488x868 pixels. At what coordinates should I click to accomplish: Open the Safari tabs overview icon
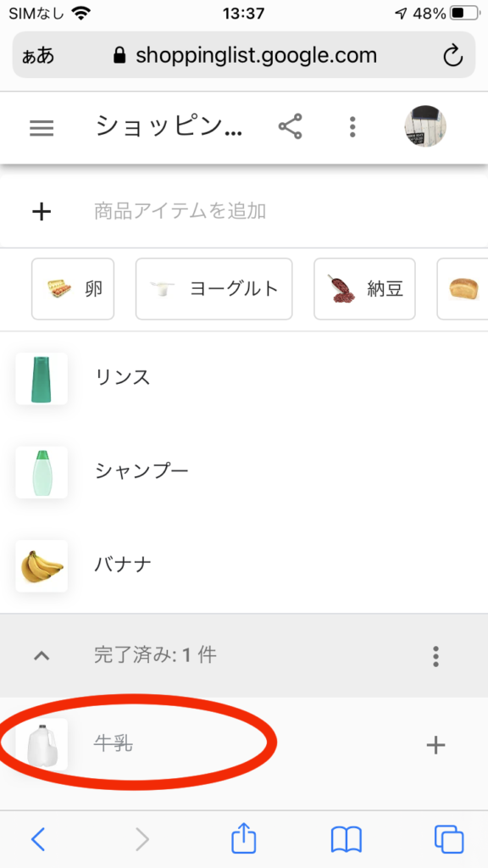click(x=449, y=839)
